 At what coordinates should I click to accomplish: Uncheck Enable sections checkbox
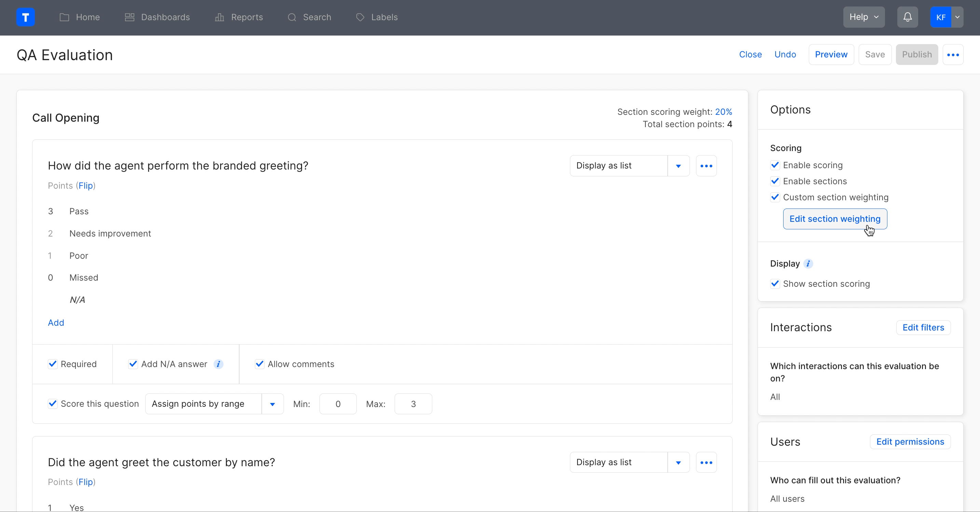(775, 181)
